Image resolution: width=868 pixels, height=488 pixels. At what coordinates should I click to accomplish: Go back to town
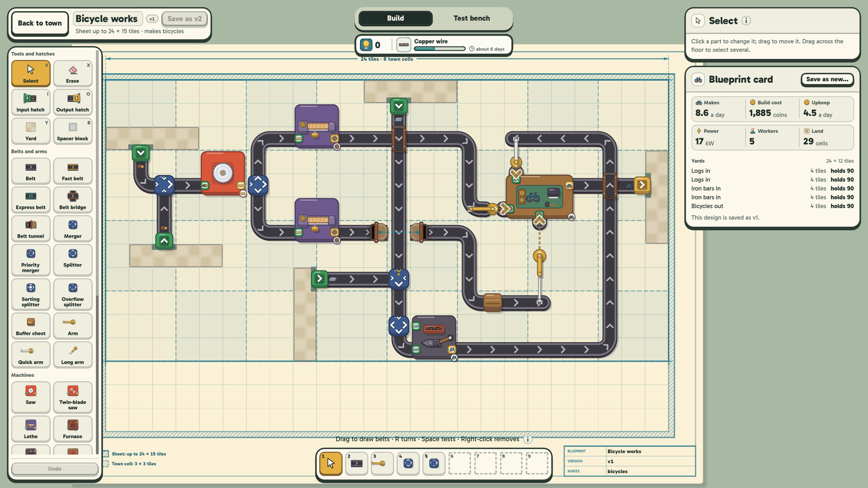tap(39, 23)
